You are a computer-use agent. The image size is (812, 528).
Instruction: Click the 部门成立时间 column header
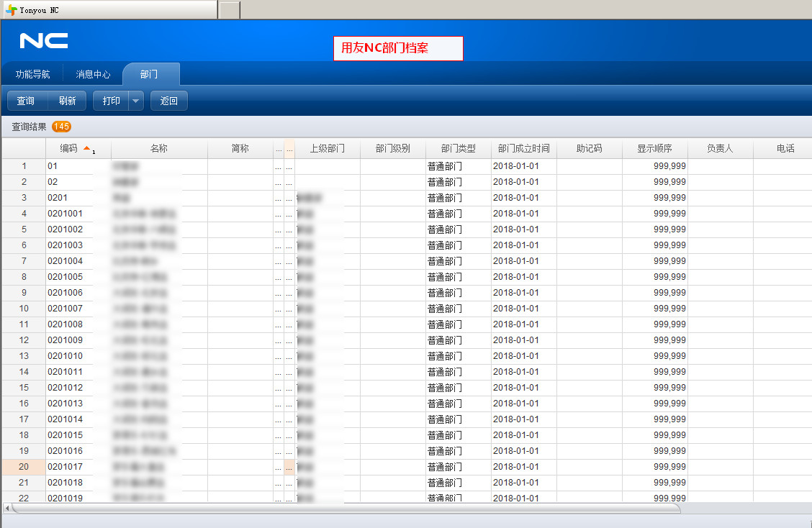523,149
